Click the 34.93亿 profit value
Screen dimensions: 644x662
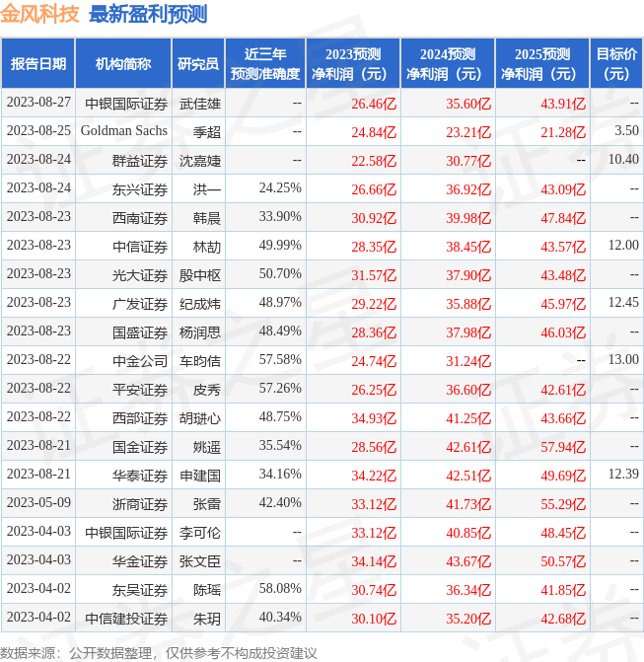pos(374,418)
